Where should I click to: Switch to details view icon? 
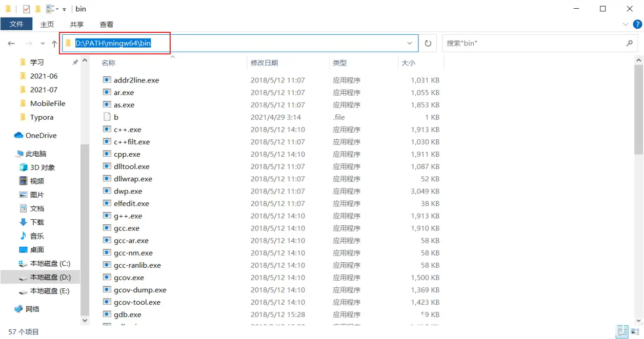coord(622,331)
